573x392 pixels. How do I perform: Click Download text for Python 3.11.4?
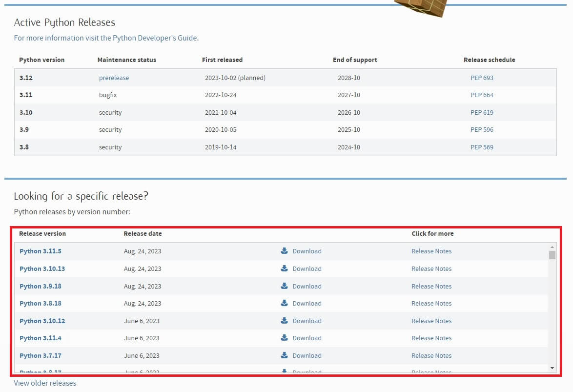pyautogui.click(x=307, y=338)
